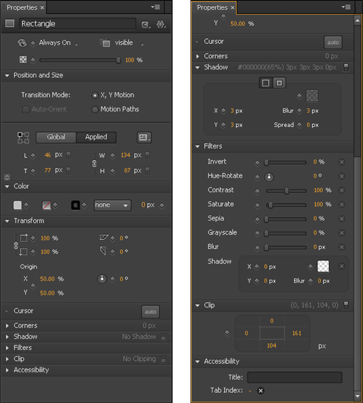Expand Corners section in left panel
363x403 pixels.
7,326
